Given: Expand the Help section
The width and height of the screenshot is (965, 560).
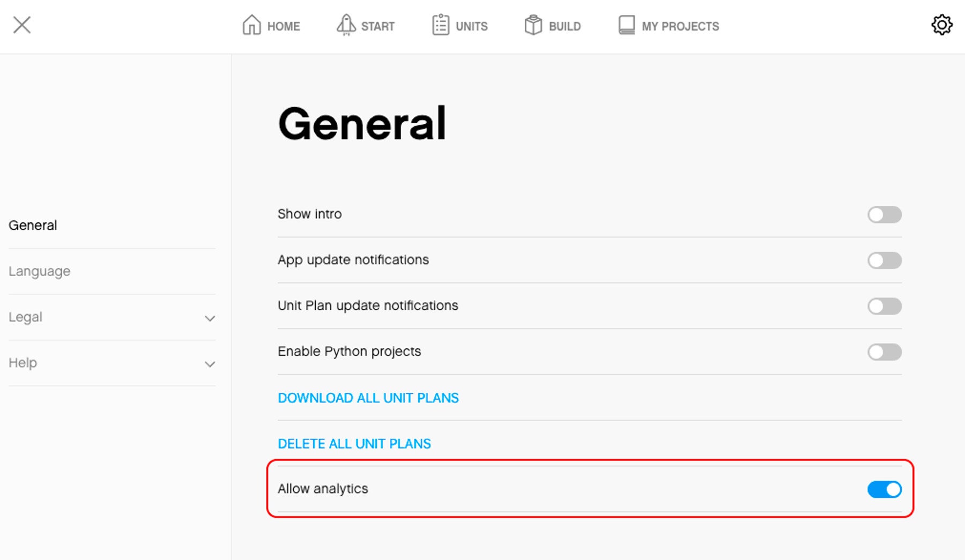Looking at the screenshot, I should pyautogui.click(x=210, y=364).
